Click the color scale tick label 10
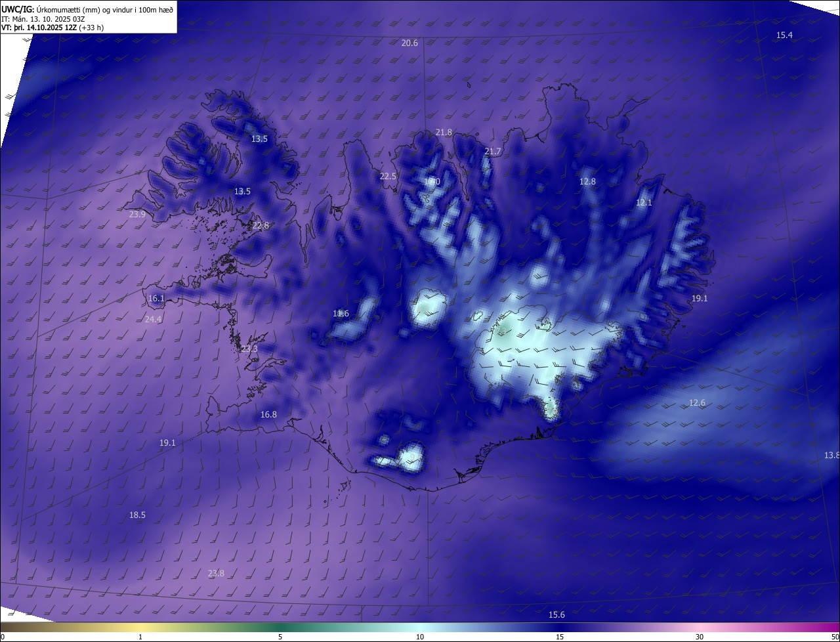 click(x=420, y=637)
